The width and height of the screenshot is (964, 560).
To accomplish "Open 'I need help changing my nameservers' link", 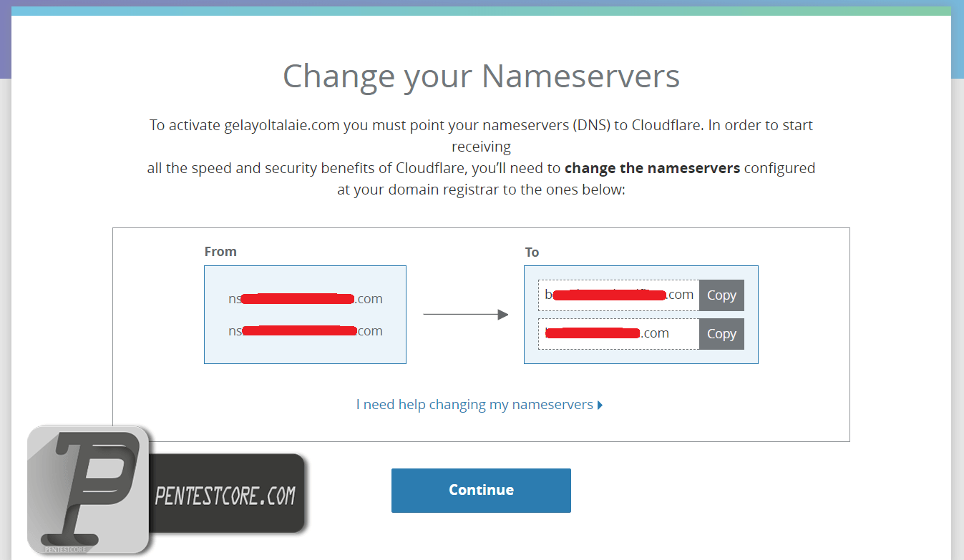I will point(474,405).
